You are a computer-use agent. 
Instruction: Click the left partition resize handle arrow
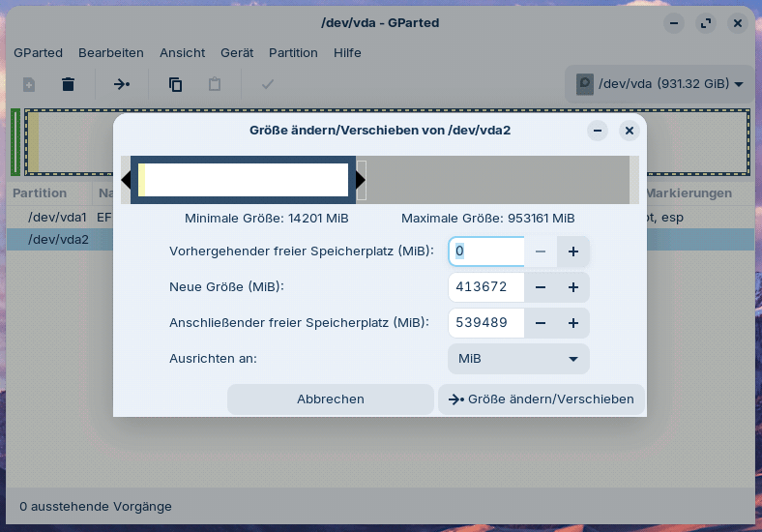126,180
